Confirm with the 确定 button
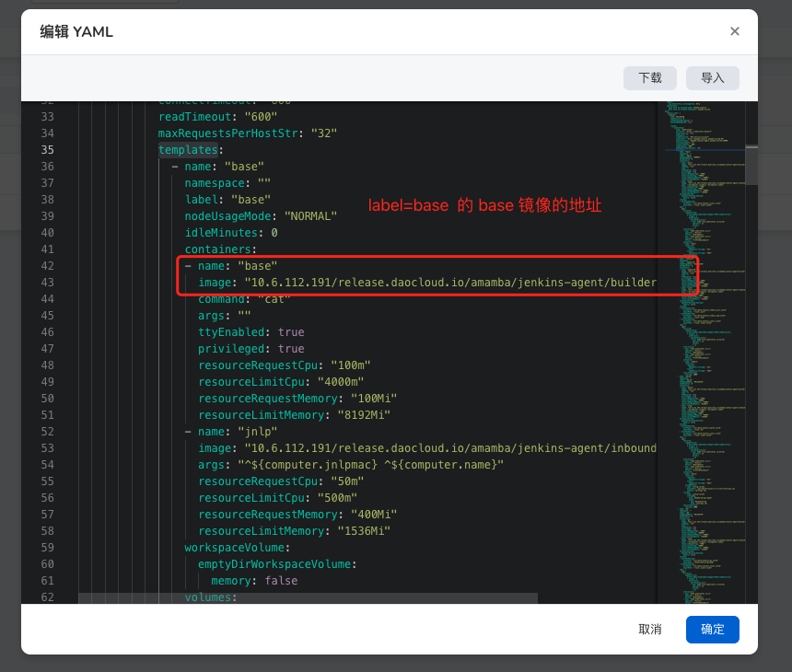Image resolution: width=792 pixels, height=672 pixels. coord(712,629)
